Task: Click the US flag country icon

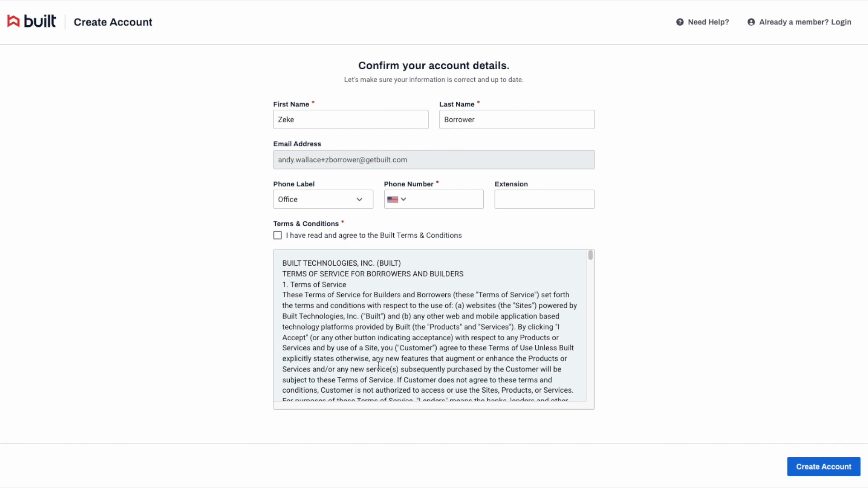Action: click(x=392, y=199)
